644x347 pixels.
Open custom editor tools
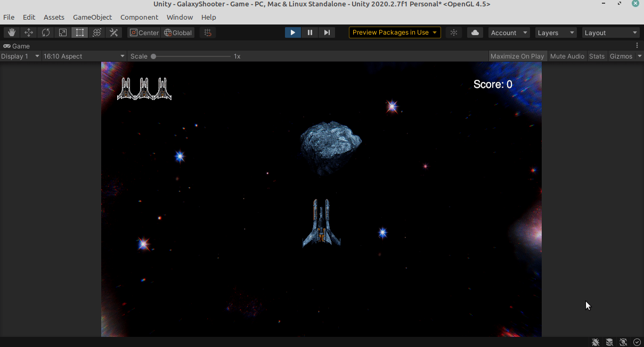coord(114,32)
